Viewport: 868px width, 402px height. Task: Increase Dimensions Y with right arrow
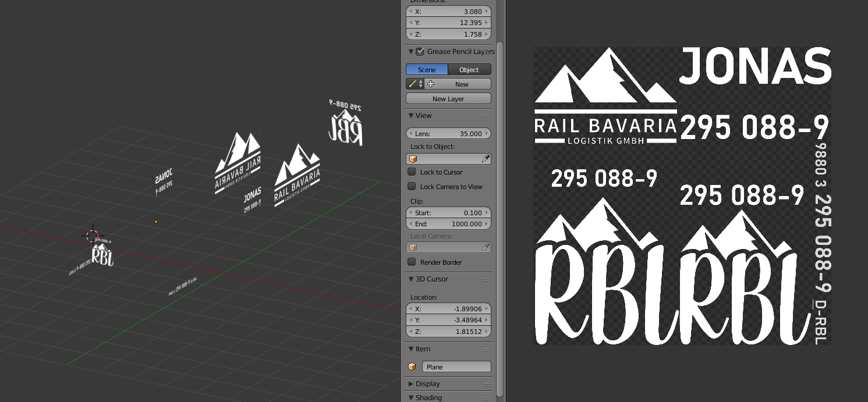(x=487, y=23)
